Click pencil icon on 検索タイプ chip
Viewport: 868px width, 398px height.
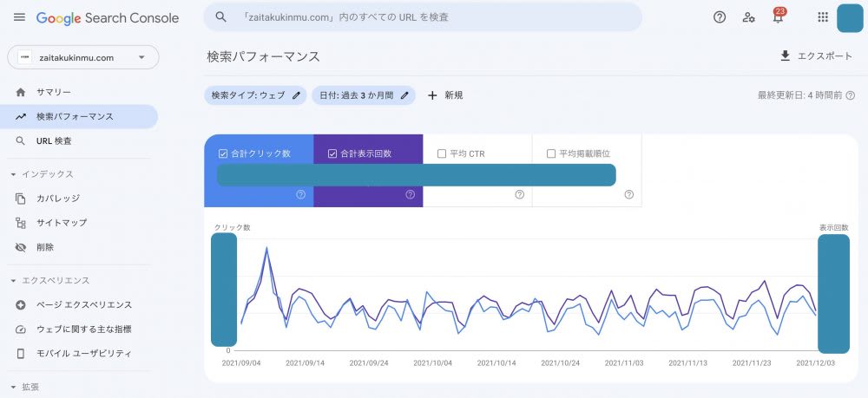point(296,95)
